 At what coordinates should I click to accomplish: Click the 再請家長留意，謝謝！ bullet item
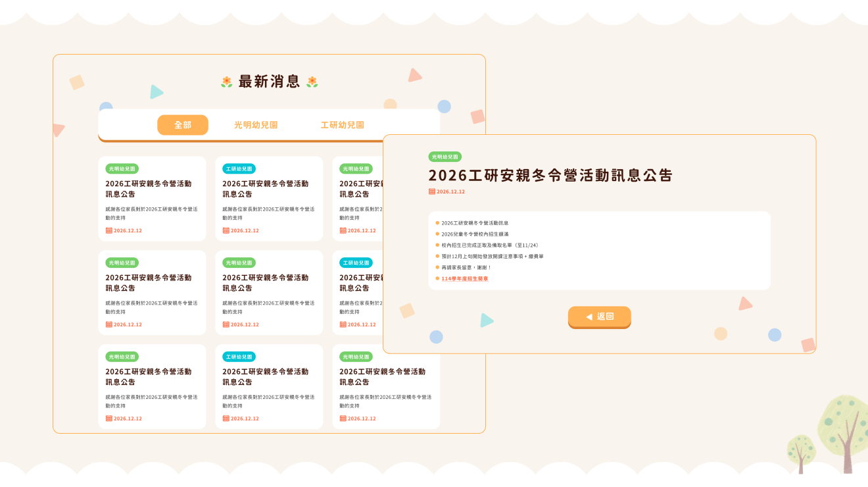pos(466,267)
